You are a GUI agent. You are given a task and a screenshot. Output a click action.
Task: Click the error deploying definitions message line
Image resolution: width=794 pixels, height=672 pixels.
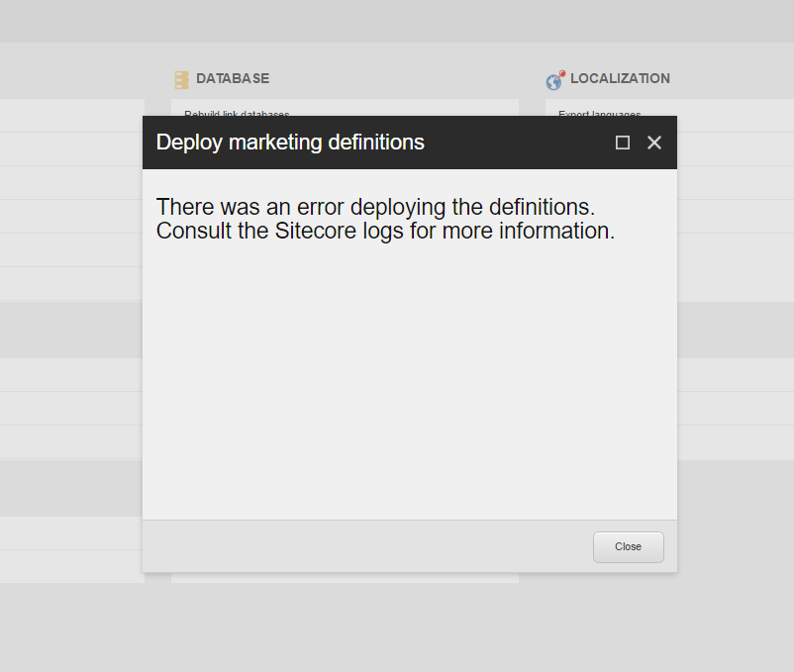375,208
